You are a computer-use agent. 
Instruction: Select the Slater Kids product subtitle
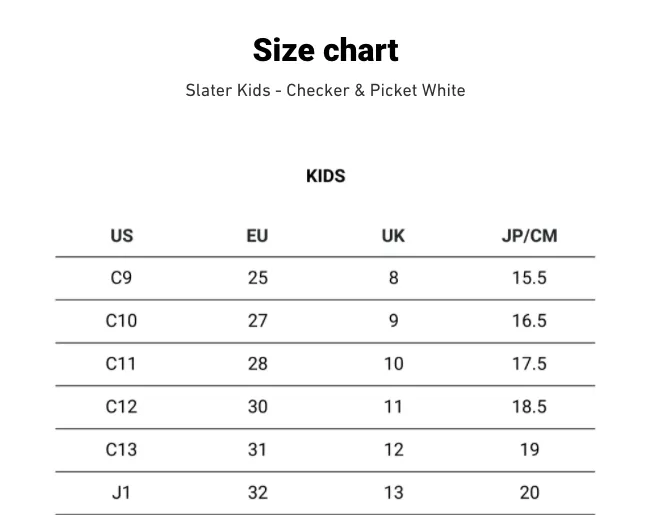click(x=325, y=90)
